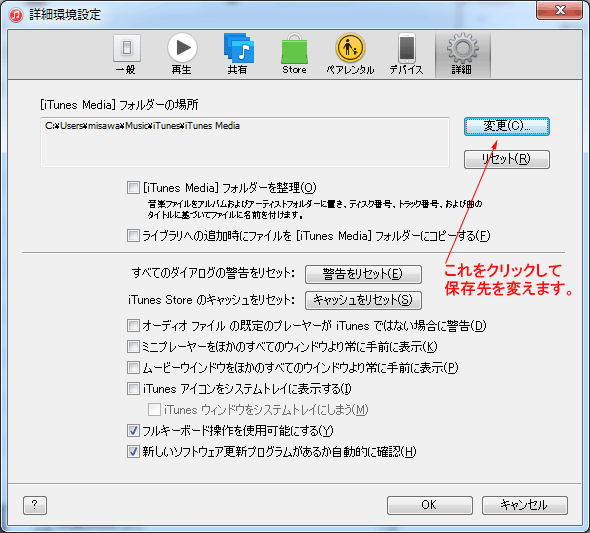Click the iTunes Media folder path field
Image resolution: width=590 pixels, height=533 pixels.
(x=245, y=141)
